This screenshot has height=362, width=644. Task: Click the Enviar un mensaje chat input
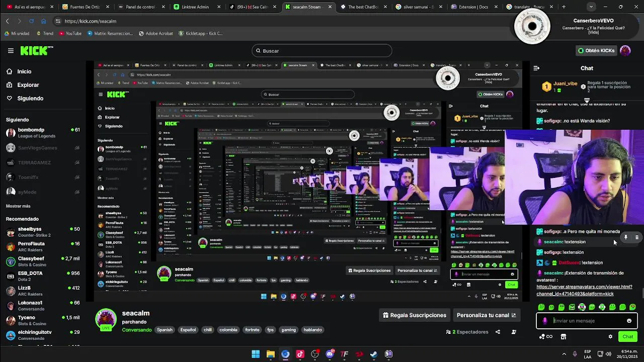pos(587,321)
